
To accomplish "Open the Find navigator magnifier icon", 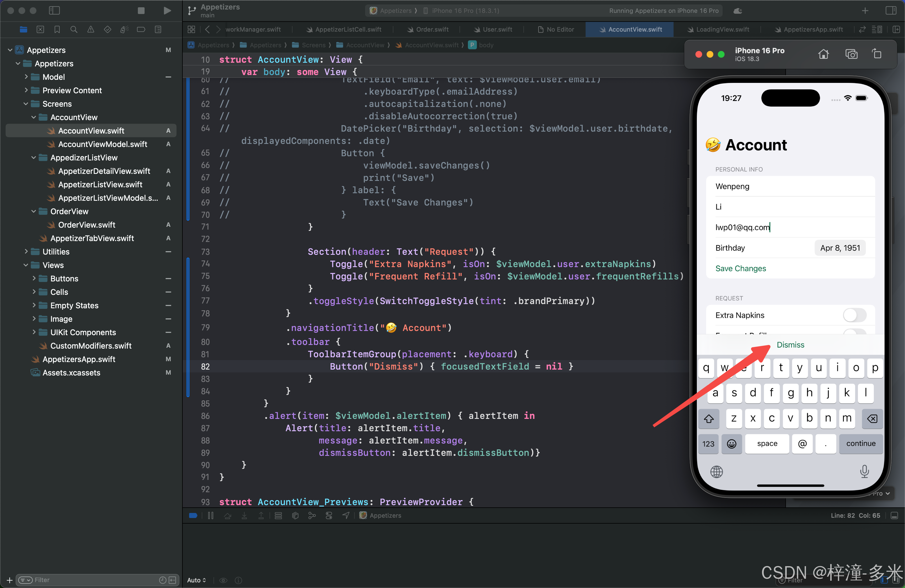I will pyautogui.click(x=74, y=29).
